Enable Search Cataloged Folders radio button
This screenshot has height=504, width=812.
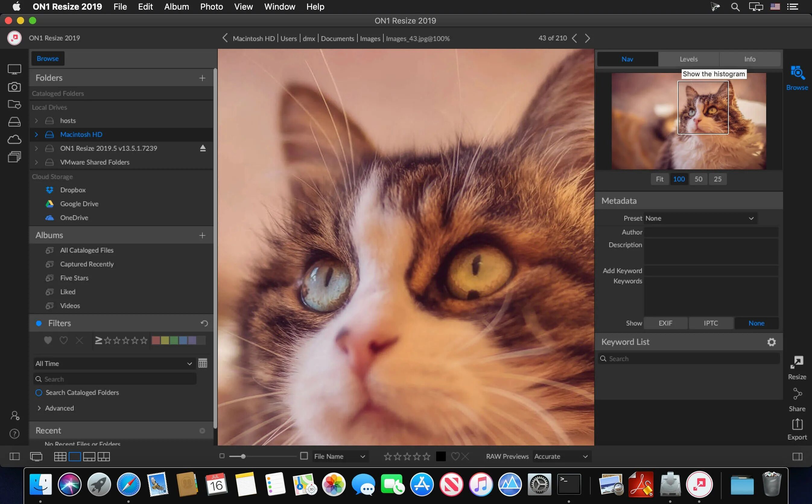tap(39, 392)
